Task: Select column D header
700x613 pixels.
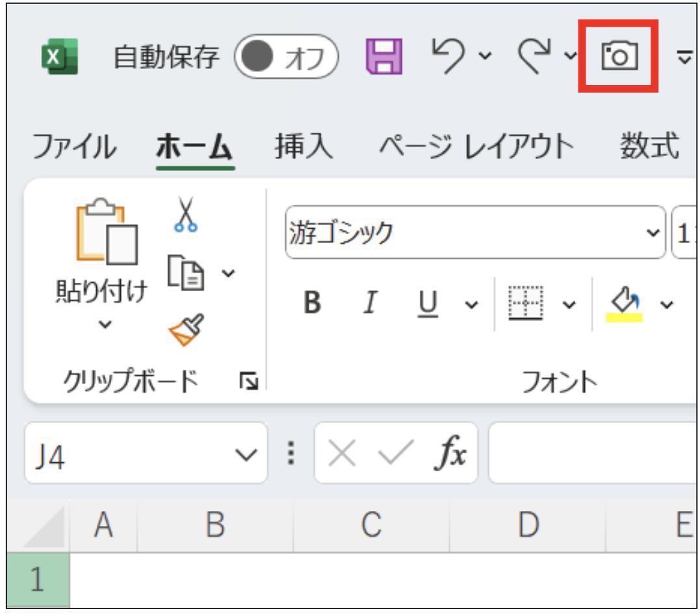Action: pyautogui.click(x=528, y=525)
